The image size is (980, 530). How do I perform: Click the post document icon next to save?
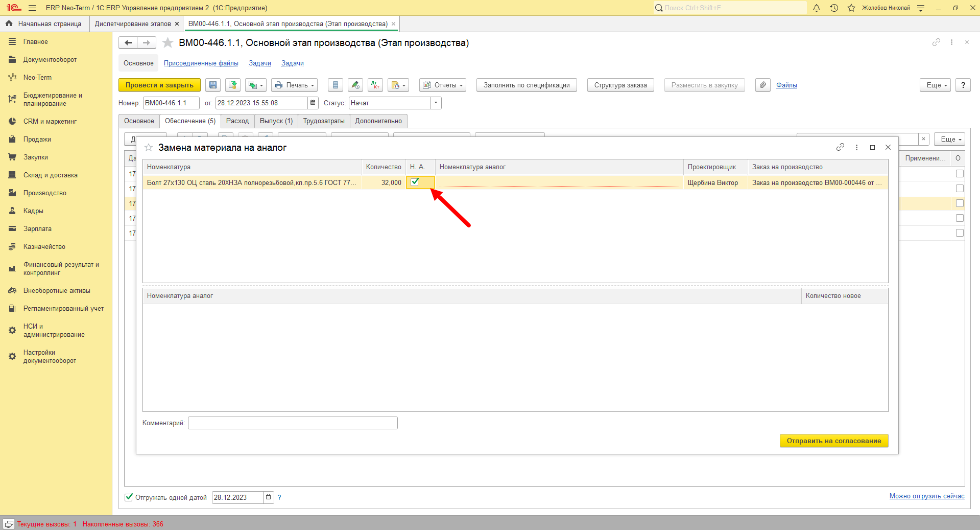pyautogui.click(x=233, y=85)
